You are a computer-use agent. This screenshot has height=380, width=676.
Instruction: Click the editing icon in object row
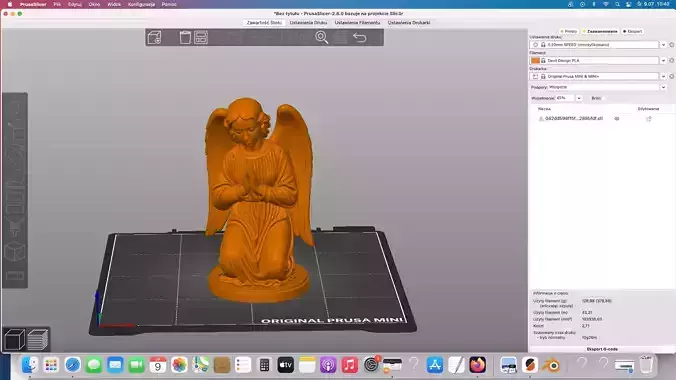pos(648,119)
